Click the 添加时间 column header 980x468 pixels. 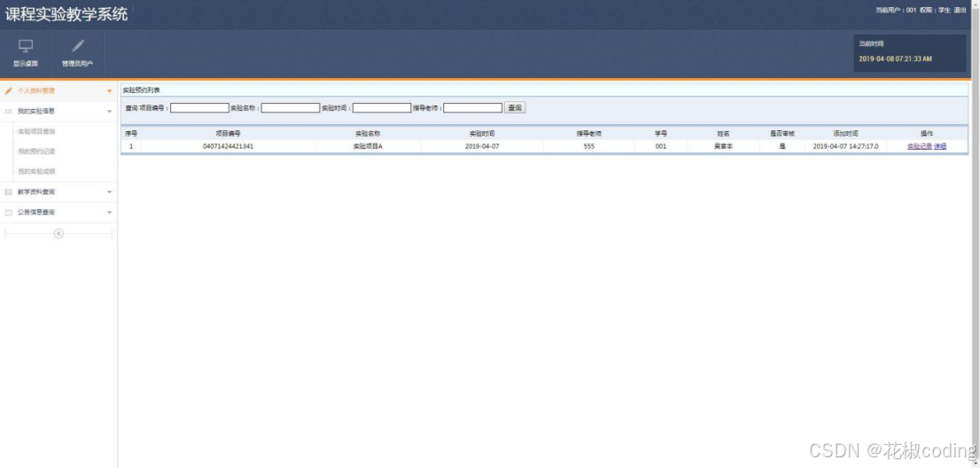[x=845, y=134]
